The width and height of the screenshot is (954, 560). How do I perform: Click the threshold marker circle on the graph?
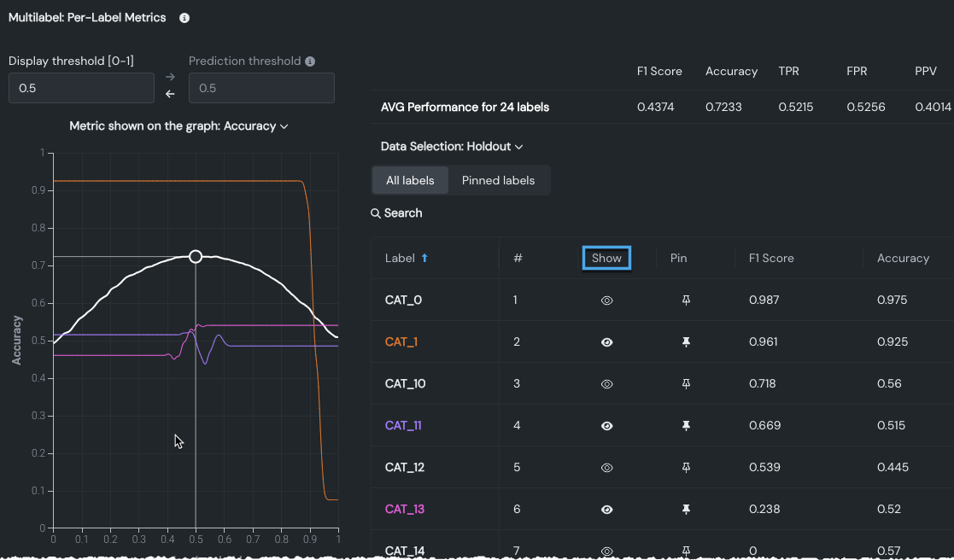point(196,257)
